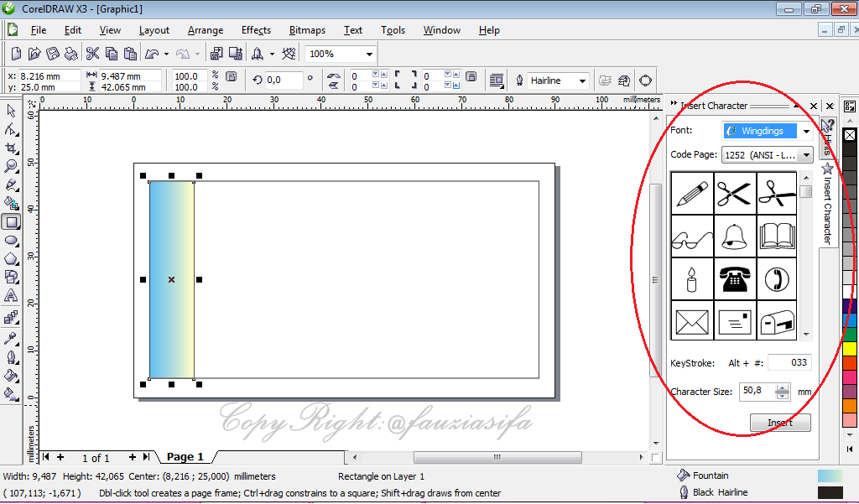The image size is (859, 504).
Task: Select the Eyedropper tool
Action: 11,338
